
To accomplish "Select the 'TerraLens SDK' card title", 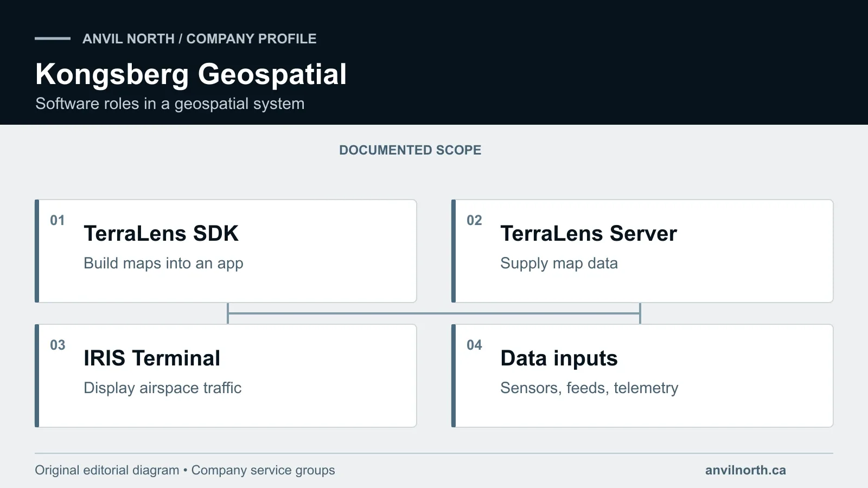I will [x=161, y=234].
